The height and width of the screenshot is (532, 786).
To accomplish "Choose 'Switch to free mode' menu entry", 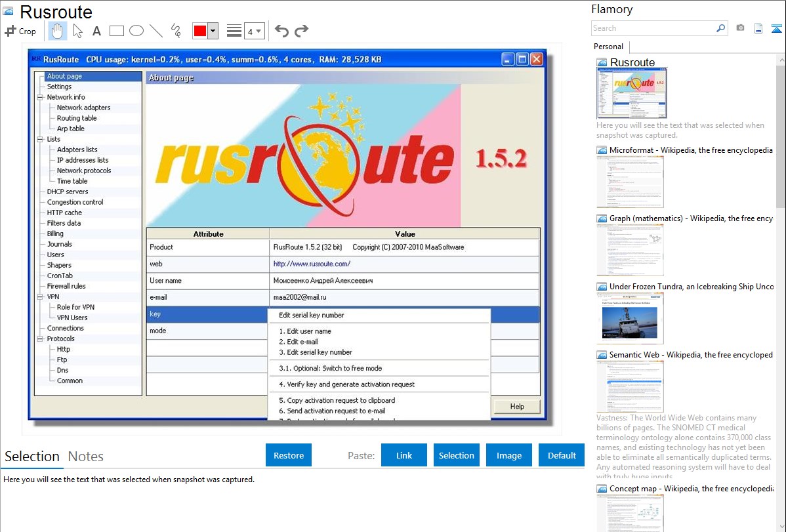I will (330, 369).
